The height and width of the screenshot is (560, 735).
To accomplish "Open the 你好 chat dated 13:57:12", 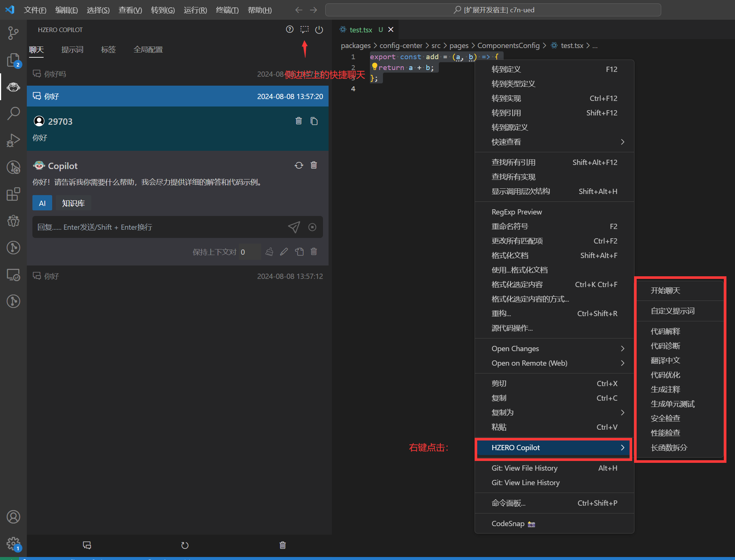I will click(x=178, y=276).
